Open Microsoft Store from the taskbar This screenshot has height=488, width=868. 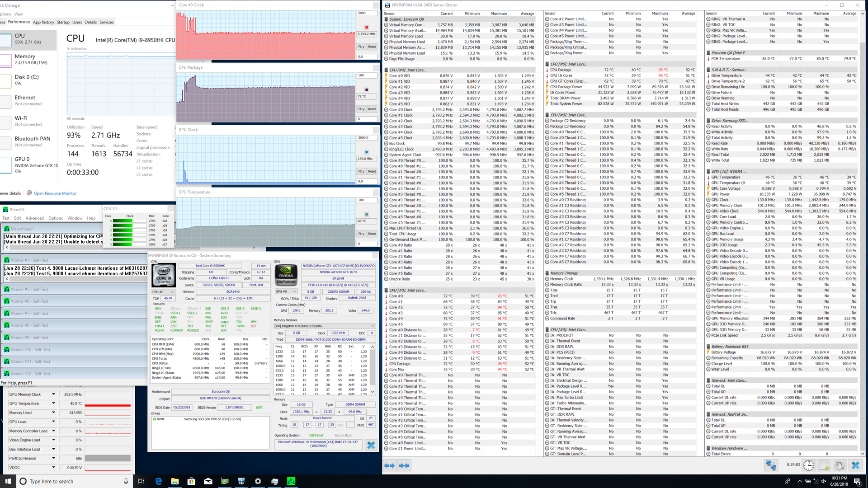(x=191, y=481)
